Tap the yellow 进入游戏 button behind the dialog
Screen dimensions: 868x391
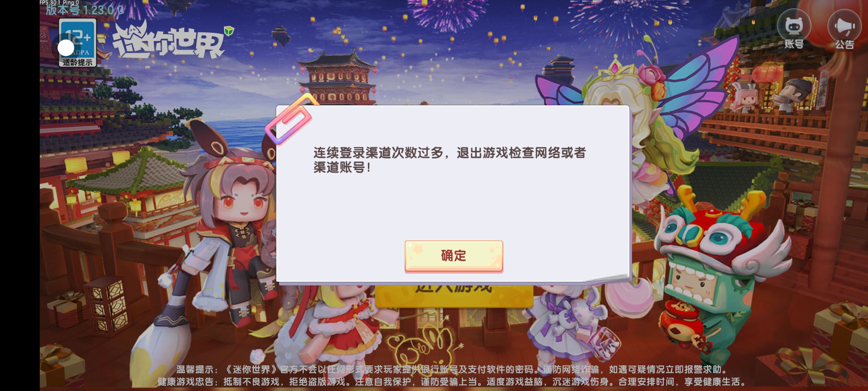click(x=454, y=295)
